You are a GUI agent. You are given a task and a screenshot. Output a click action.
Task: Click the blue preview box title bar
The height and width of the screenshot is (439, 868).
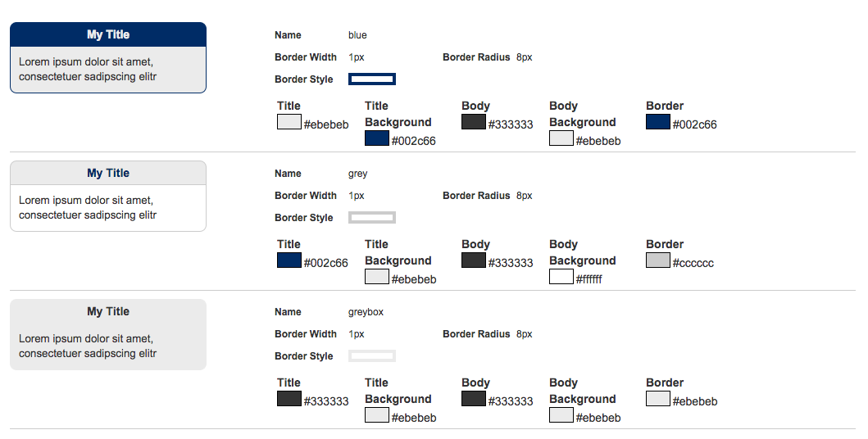[108, 34]
